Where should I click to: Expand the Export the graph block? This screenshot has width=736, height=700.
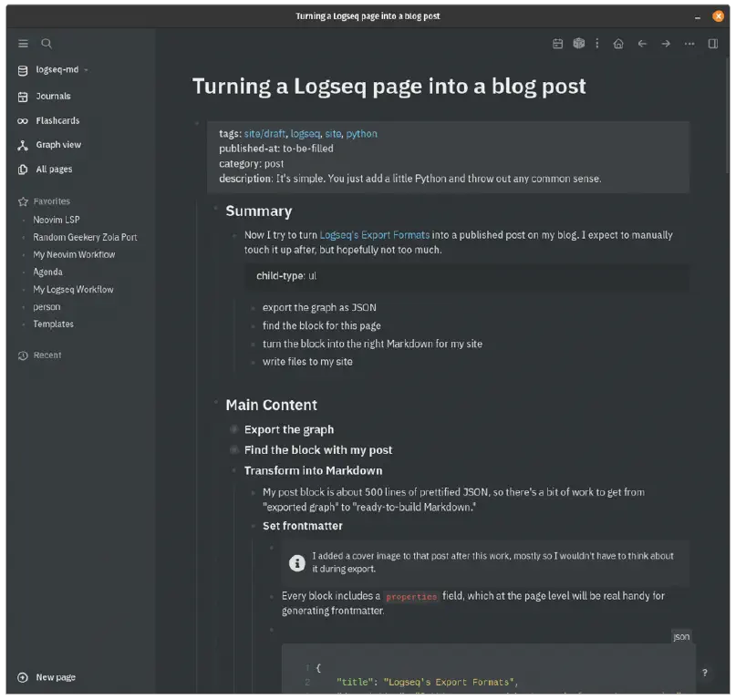234,429
